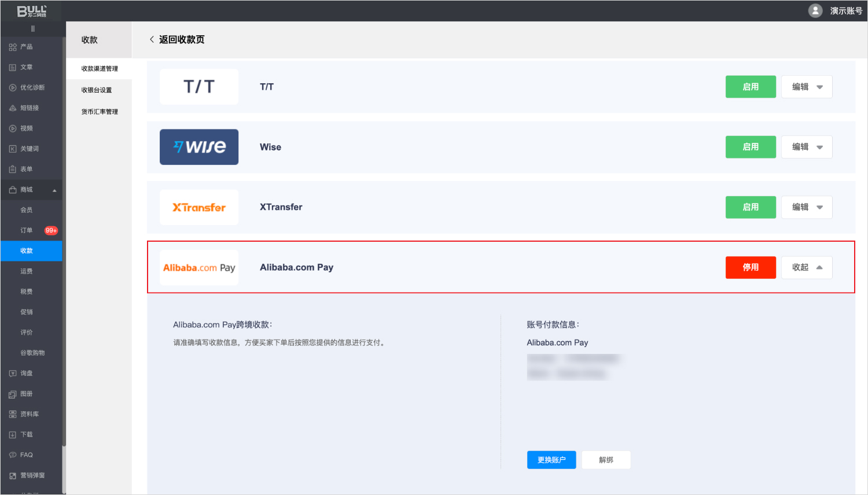The image size is (868, 495).
Task: Click the XTransfer logo thumbnail
Action: [x=199, y=207]
